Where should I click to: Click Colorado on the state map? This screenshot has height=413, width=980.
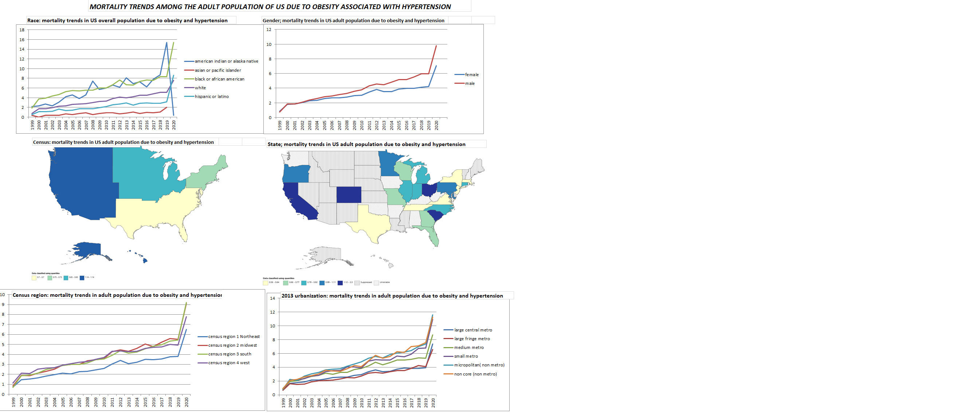pos(349,194)
